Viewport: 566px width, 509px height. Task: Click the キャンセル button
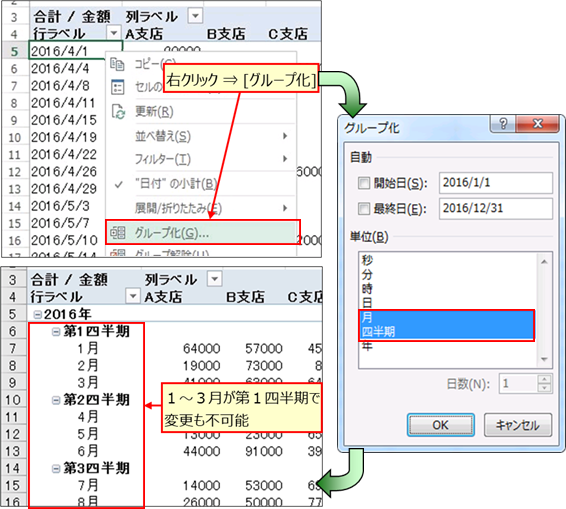(518, 425)
